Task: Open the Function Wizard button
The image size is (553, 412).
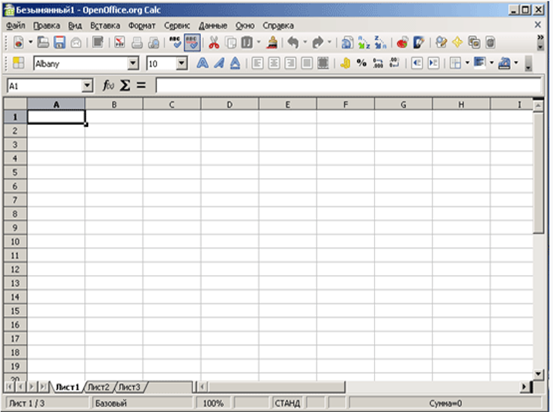Action: [x=108, y=85]
